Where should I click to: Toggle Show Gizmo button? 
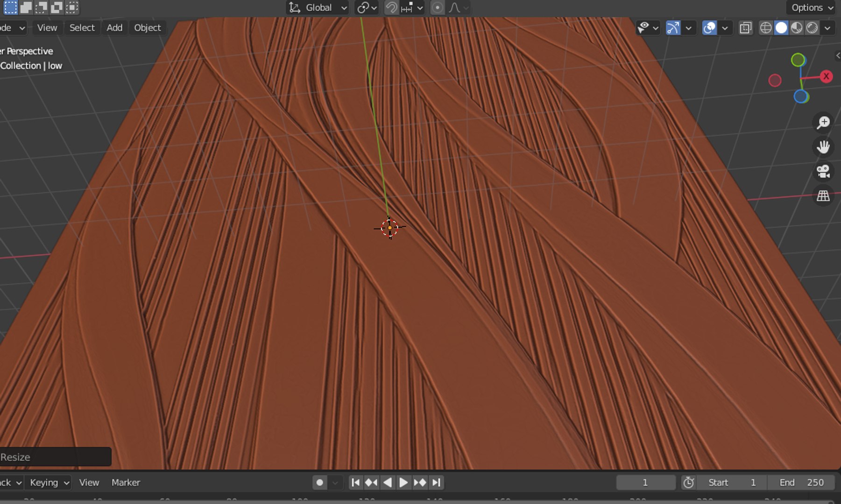tap(673, 28)
